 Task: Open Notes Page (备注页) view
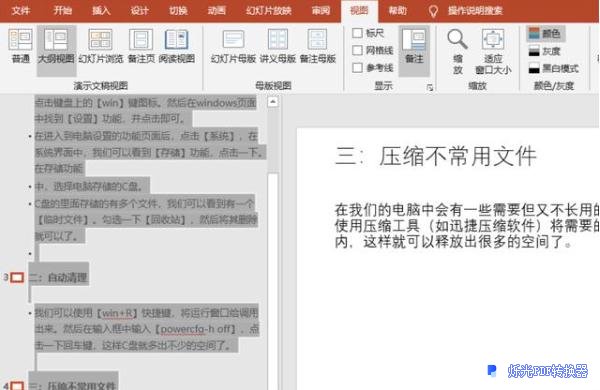[141, 46]
